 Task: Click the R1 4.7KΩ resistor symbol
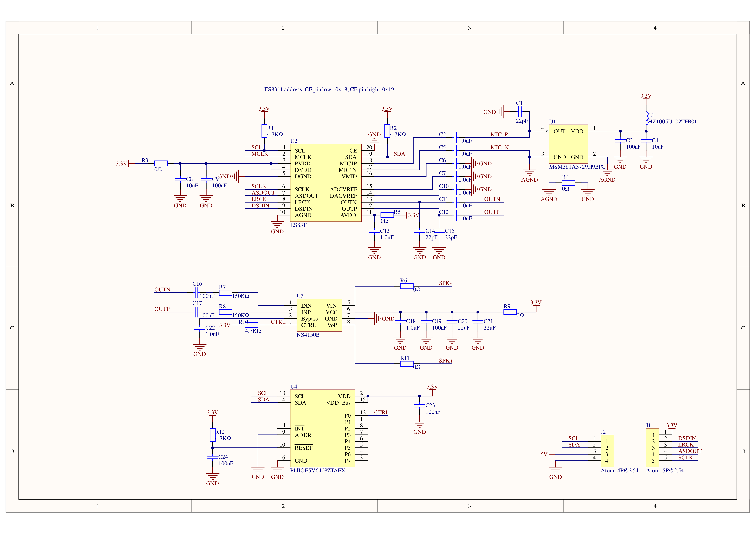(x=264, y=131)
